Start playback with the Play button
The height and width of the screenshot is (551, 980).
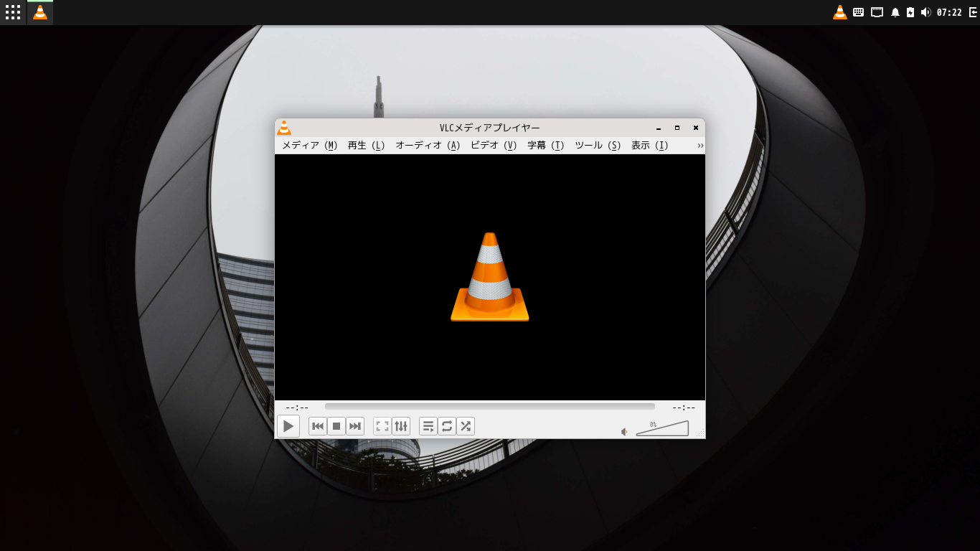[x=288, y=426]
